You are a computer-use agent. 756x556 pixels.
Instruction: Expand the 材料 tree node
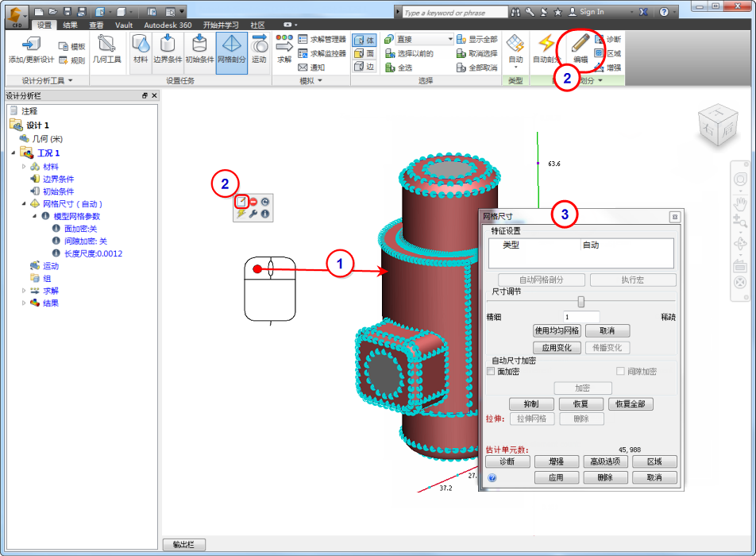coord(24,166)
